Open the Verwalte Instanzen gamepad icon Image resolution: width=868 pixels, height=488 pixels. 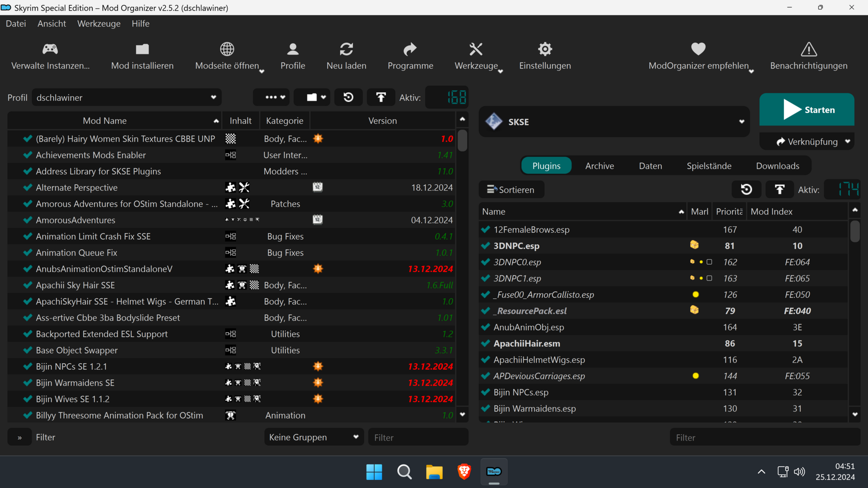(50, 49)
